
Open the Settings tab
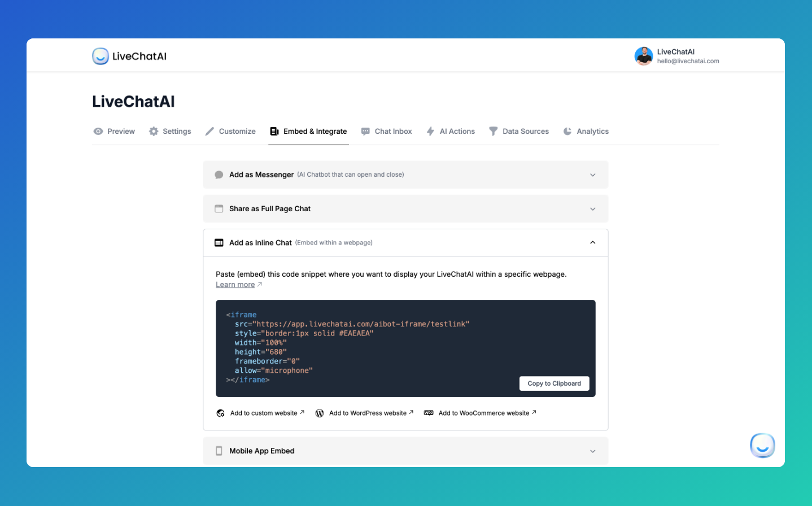pyautogui.click(x=170, y=131)
